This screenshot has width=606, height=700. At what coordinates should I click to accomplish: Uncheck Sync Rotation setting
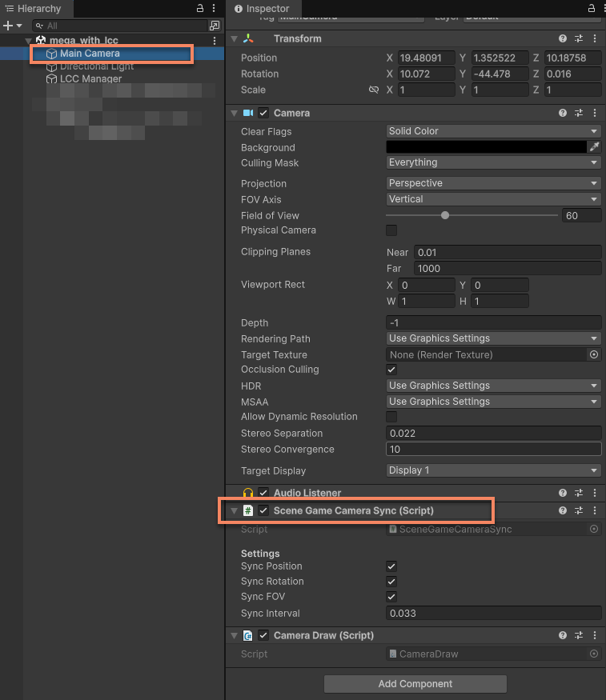(x=391, y=582)
